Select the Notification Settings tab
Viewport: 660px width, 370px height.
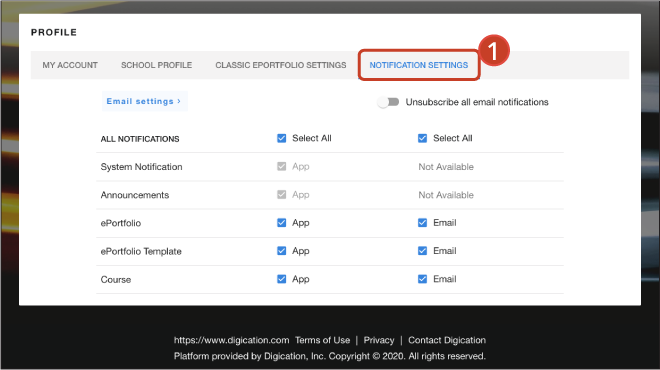[x=419, y=65]
